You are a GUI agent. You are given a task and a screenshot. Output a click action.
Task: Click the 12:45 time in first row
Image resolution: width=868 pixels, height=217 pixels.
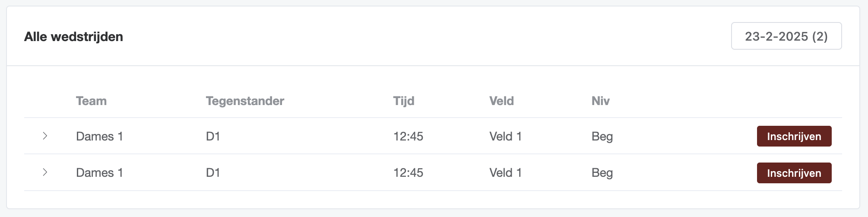(408, 136)
